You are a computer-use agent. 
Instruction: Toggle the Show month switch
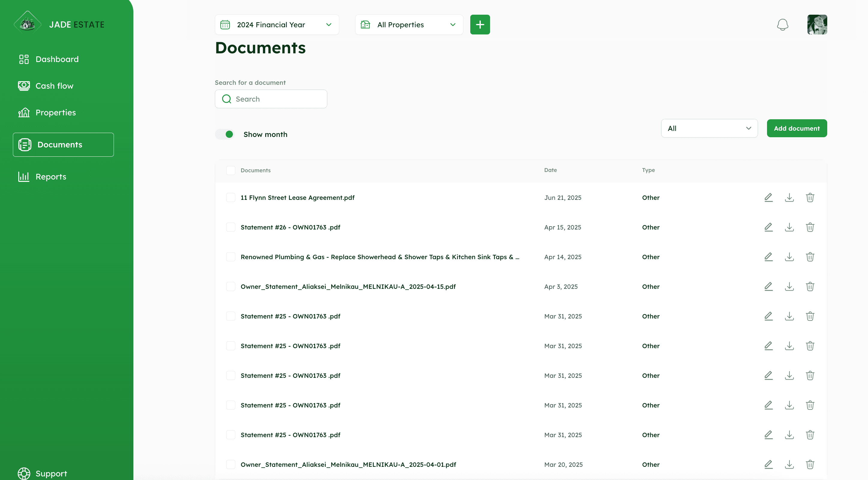click(x=225, y=135)
